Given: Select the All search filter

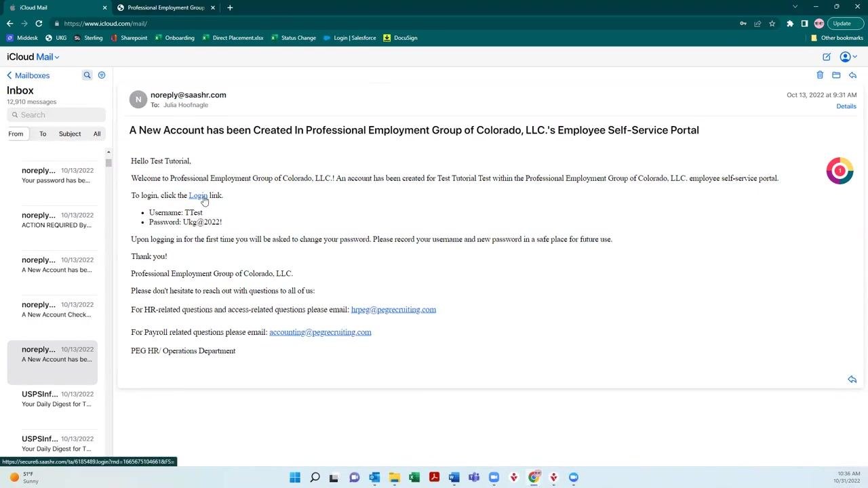Looking at the screenshot, I should pos(97,134).
